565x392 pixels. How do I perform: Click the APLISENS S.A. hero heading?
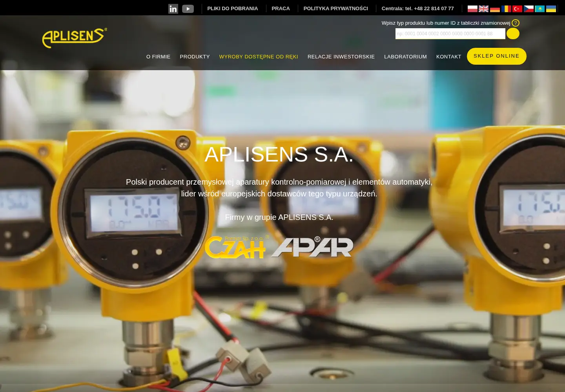(279, 154)
